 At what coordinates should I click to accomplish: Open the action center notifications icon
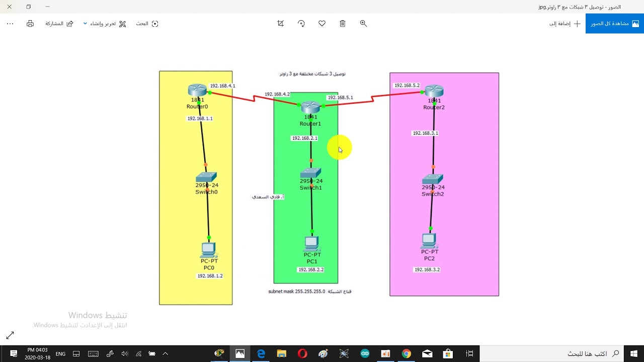click(14, 354)
